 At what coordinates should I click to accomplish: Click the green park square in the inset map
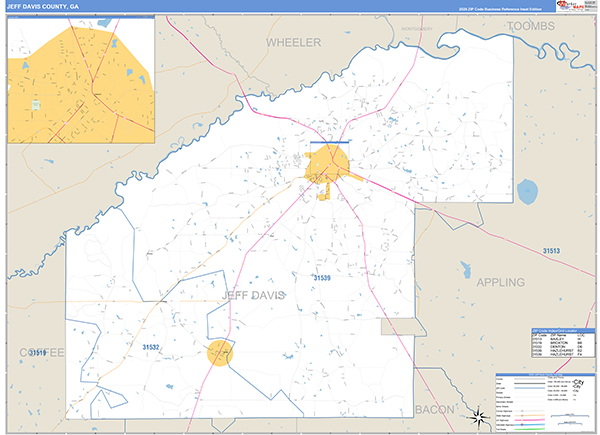pos(36,105)
